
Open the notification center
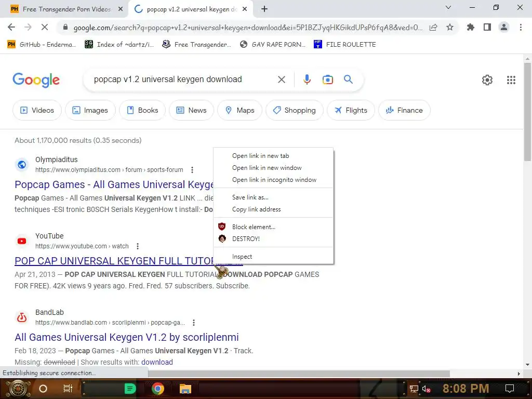(x=510, y=389)
